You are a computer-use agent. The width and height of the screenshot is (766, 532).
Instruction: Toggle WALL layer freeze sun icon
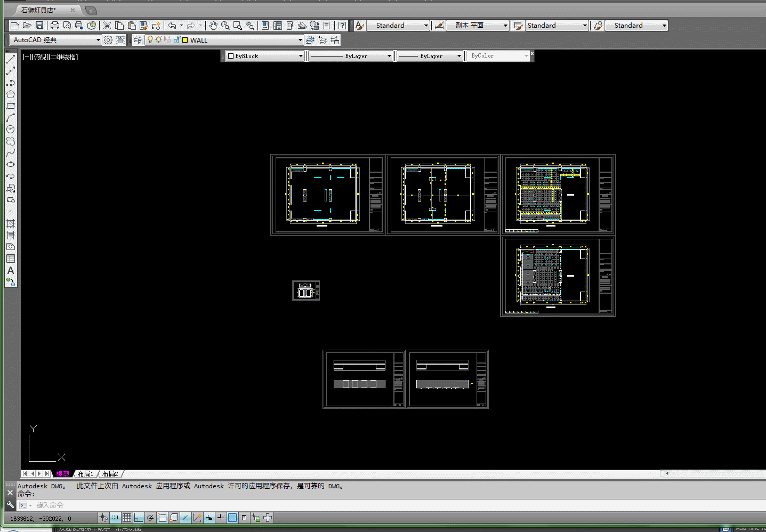[158, 40]
